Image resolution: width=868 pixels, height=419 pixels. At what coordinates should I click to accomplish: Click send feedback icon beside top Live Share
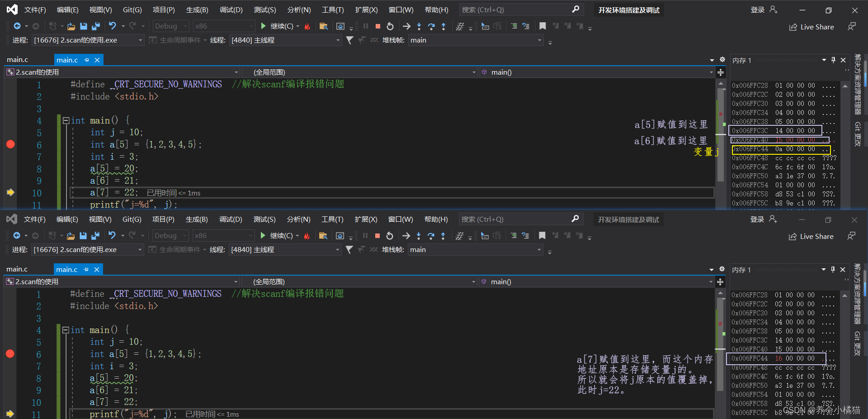(852, 27)
